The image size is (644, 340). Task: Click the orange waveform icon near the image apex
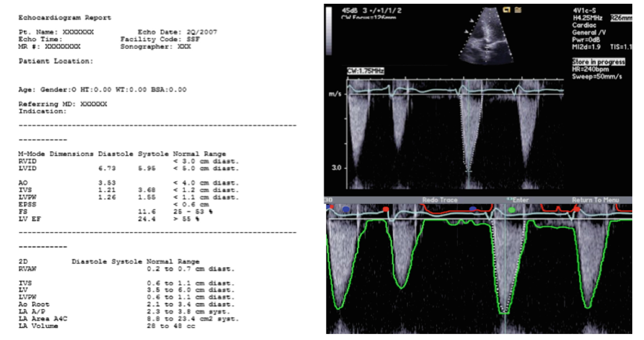click(x=518, y=10)
